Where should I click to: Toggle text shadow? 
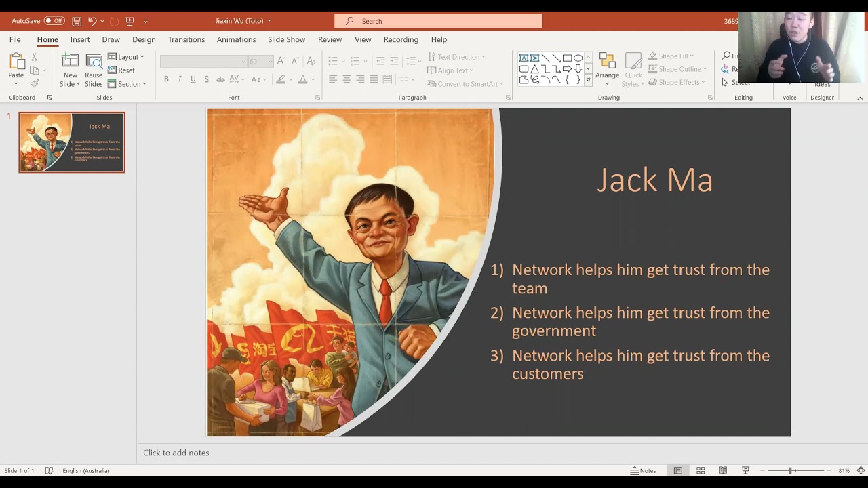pos(207,79)
